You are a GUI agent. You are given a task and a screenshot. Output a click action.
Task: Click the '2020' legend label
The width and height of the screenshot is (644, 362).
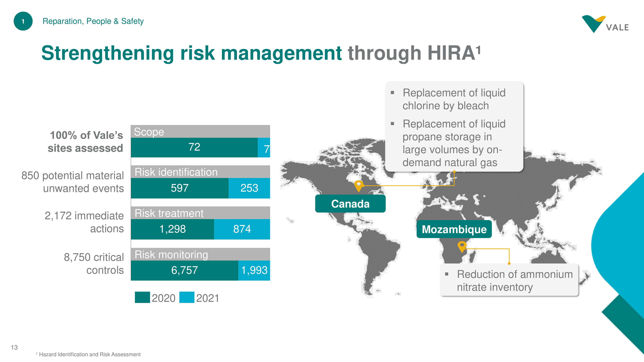click(164, 298)
